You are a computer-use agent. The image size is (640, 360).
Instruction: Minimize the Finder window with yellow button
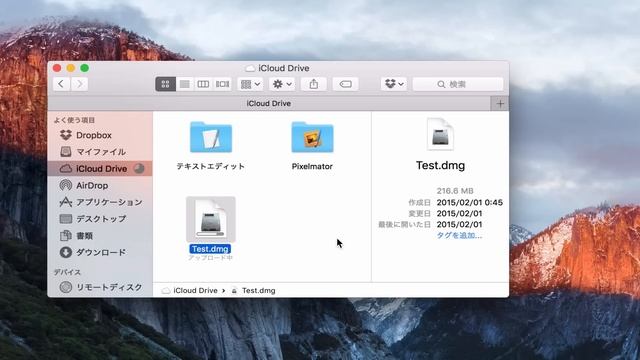pos(71,68)
